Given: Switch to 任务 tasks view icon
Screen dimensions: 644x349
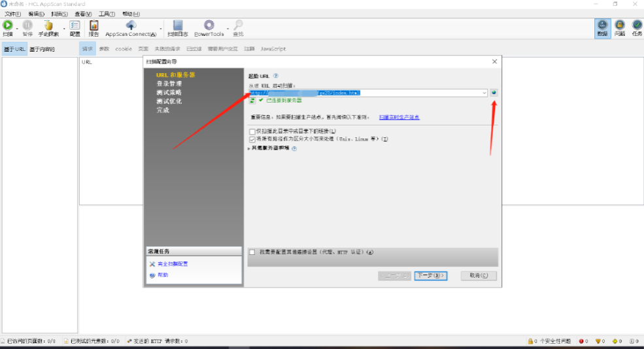Looking at the screenshot, I should pos(637,25).
